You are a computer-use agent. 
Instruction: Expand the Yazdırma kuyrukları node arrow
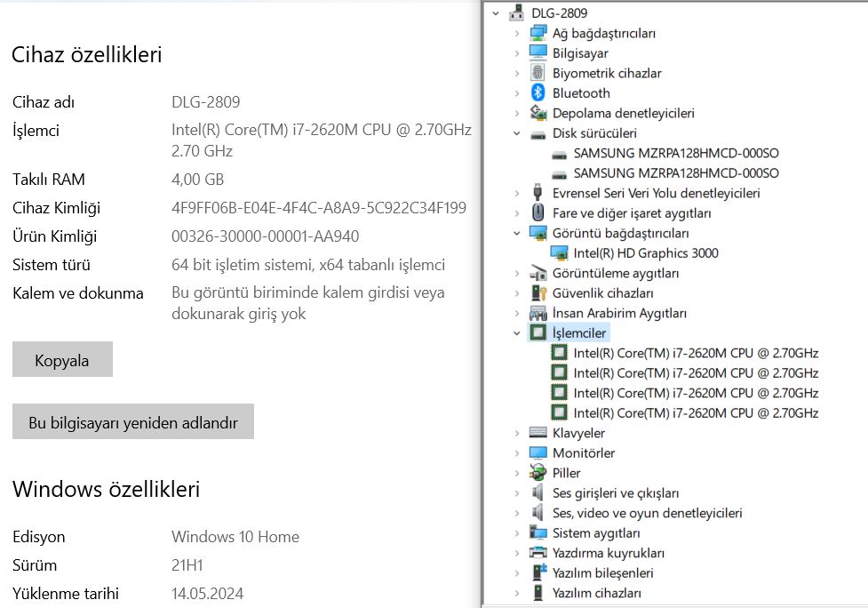(517, 553)
